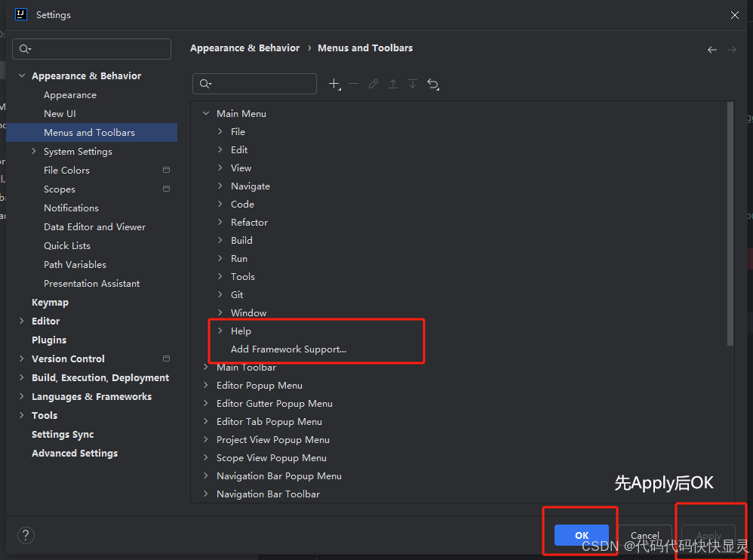This screenshot has height=560, width=753.
Task: Click the project-level icon beside Scopes
Action: click(x=166, y=189)
